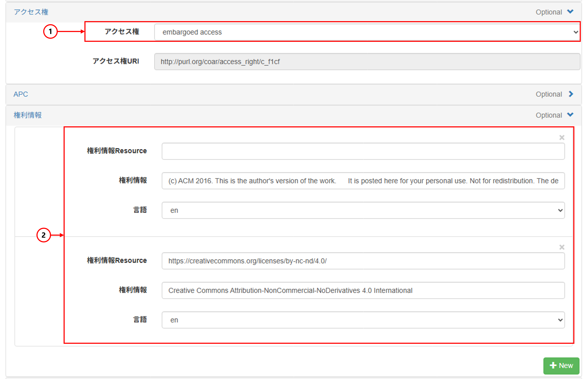Remove the second 権利情報 entry with X

(562, 247)
